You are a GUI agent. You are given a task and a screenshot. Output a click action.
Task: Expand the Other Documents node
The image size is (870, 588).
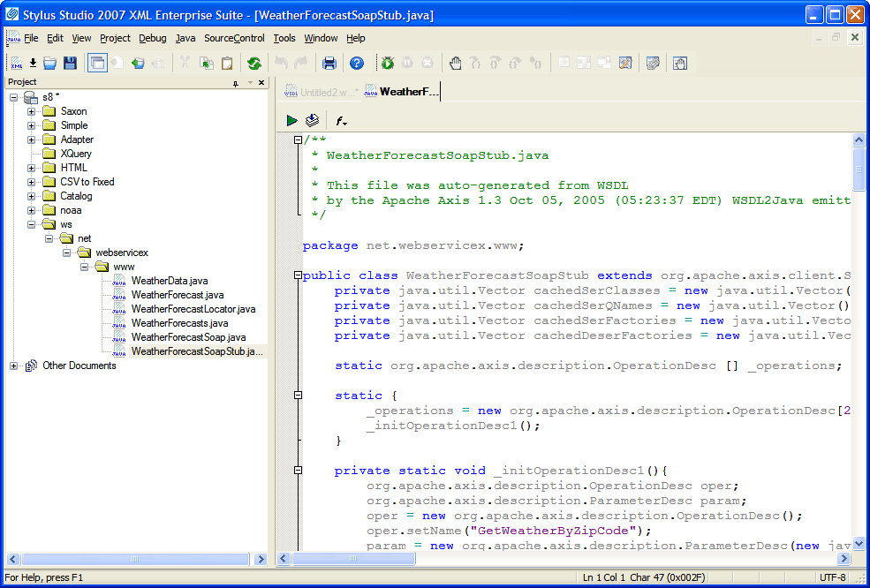(x=14, y=366)
